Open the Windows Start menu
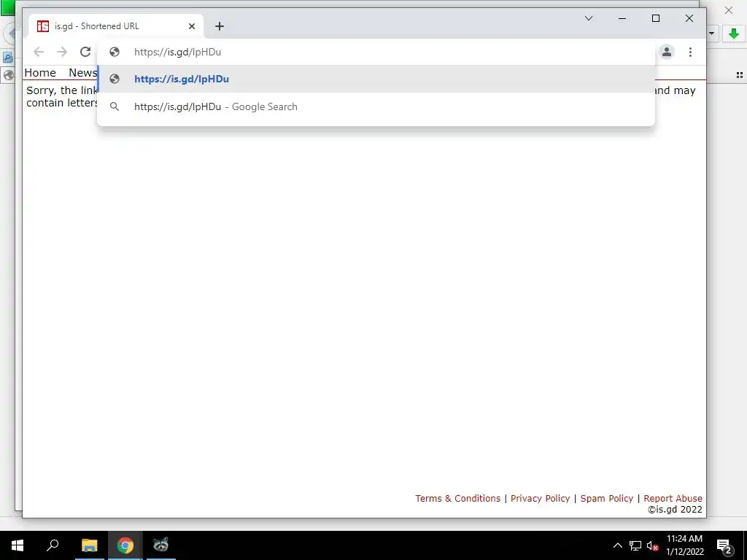This screenshot has height=560, width=747. 18,545
